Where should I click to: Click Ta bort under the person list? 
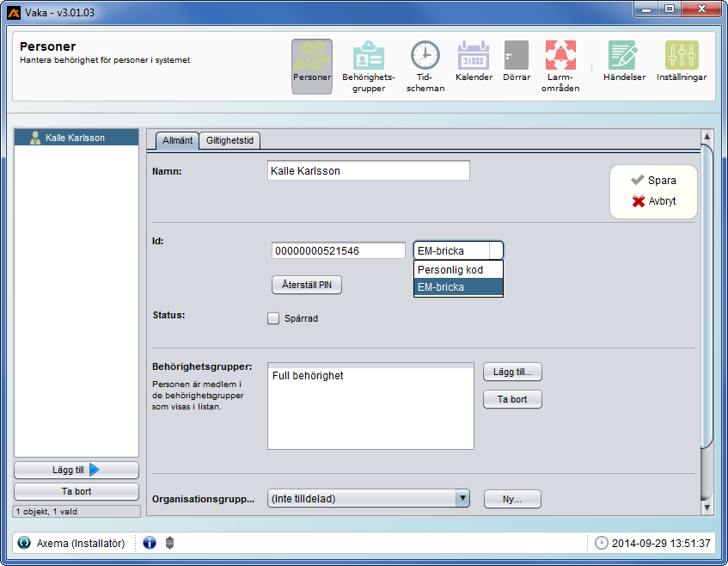(76, 491)
